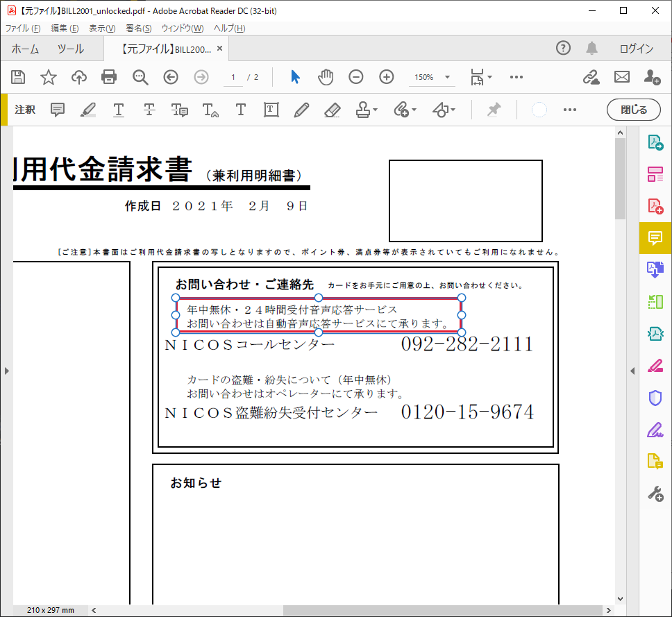Open the fit page scrolling options

pyautogui.click(x=481, y=77)
